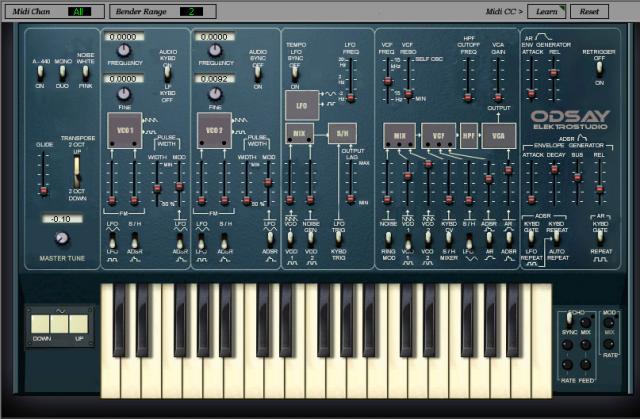Open the Bender Range value selector

pos(187,11)
